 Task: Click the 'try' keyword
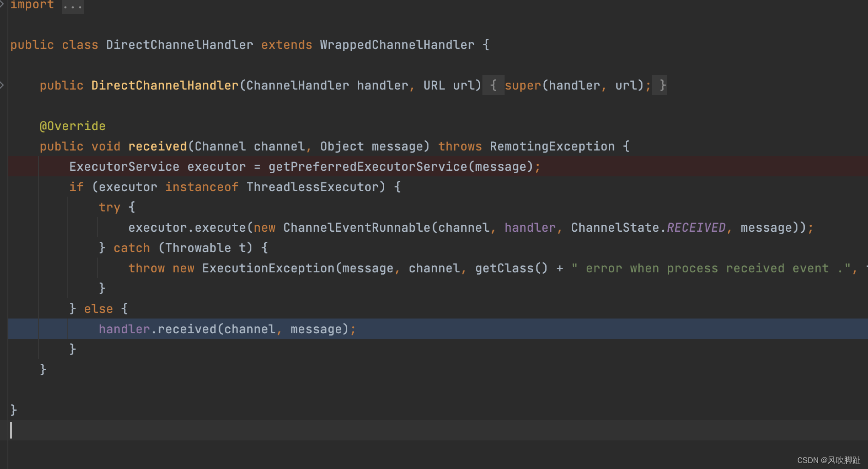coord(109,207)
